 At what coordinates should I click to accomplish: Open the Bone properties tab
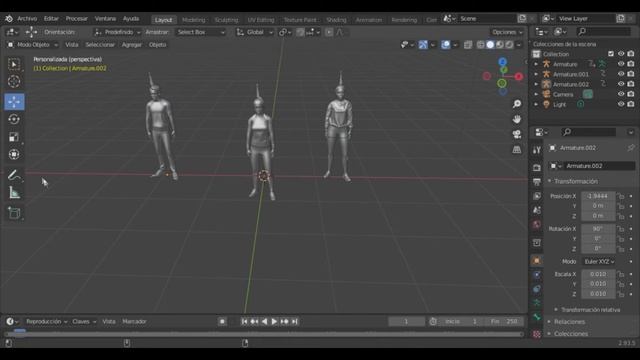click(537, 317)
